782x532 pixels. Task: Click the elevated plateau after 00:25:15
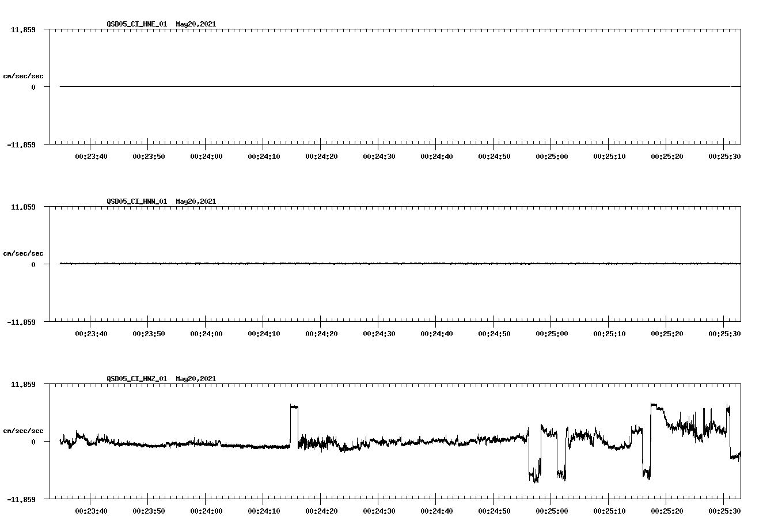click(656, 406)
